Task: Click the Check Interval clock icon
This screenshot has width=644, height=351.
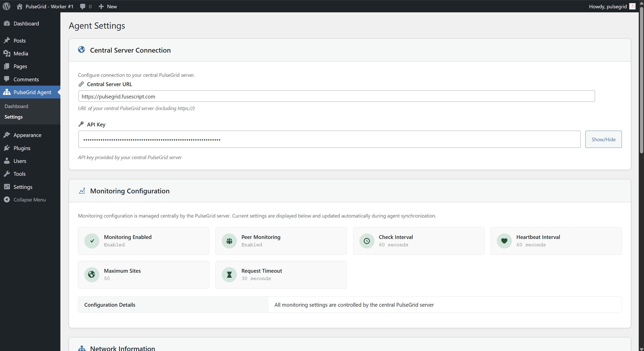Action: point(367,241)
